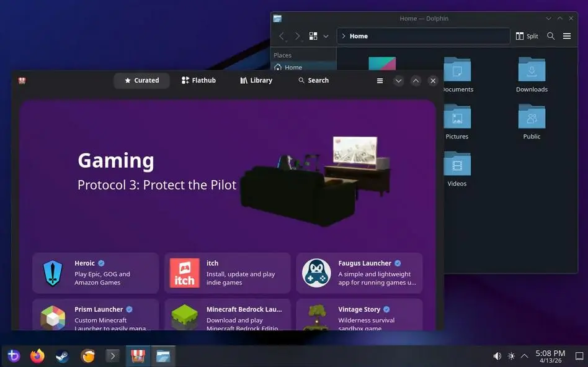Switch to the Flathub tab

pyautogui.click(x=198, y=80)
